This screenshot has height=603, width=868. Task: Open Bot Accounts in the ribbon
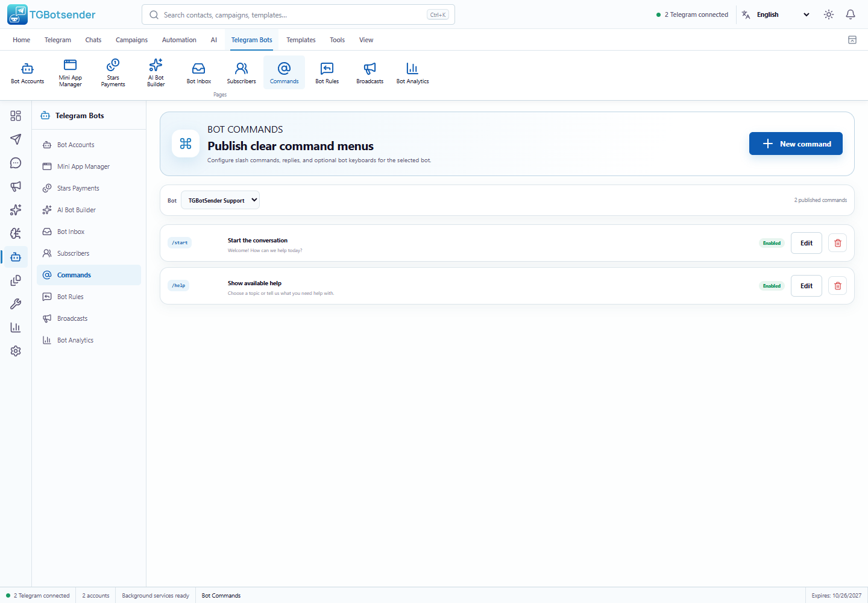28,72
